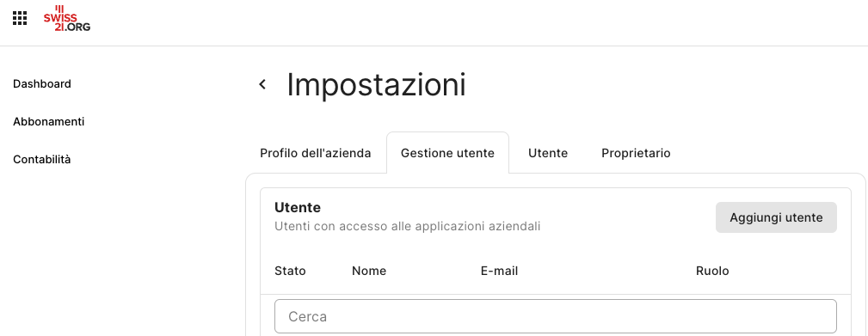
Task: Go back using chevron beside Impostazioni
Action: click(x=262, y=84)
